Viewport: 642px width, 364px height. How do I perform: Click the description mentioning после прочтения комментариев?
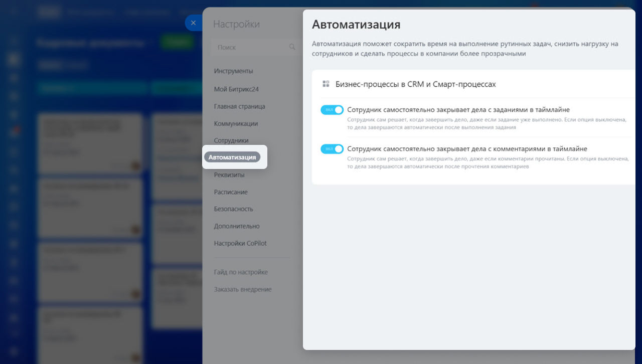tap(488, 163)
